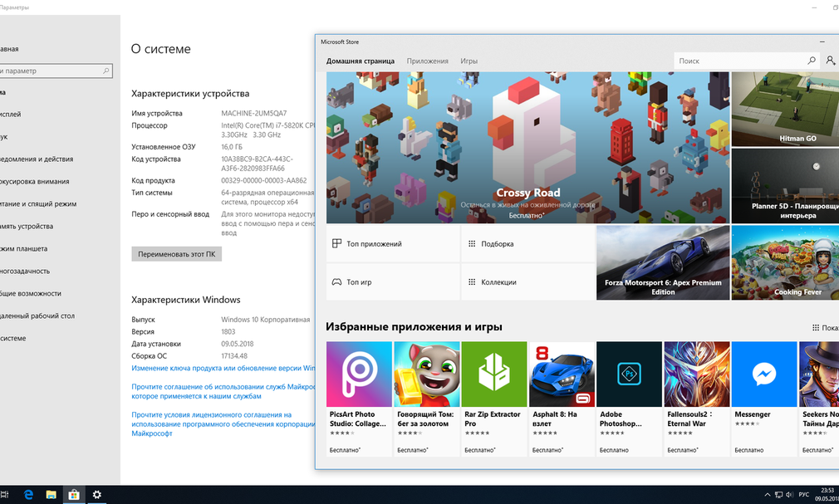The height and width of the screenshot is (504, 839).
Task: Open the Fallensouls2 Eternal War tile
Action: point(697,399)
